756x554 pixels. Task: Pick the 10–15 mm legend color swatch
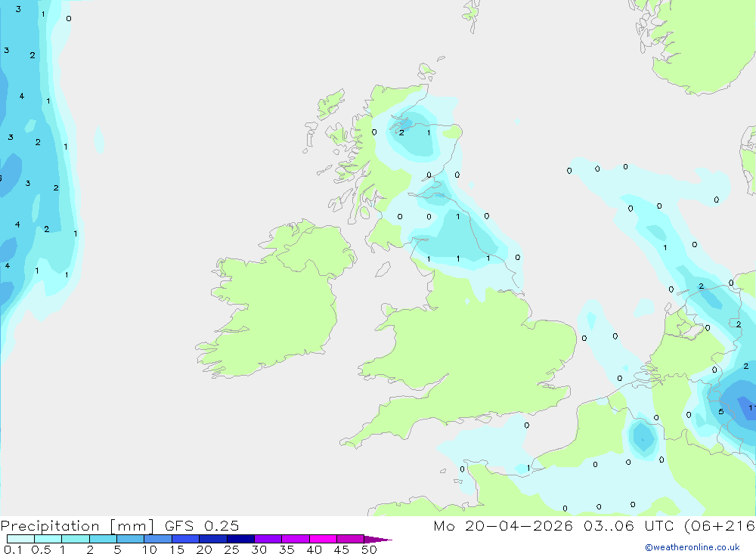pos(158,539)
